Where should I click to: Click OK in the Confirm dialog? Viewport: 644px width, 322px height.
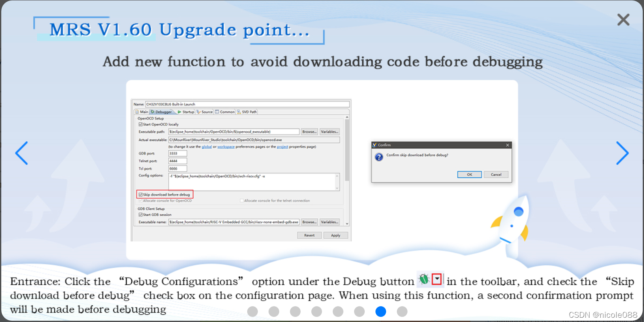470,174
